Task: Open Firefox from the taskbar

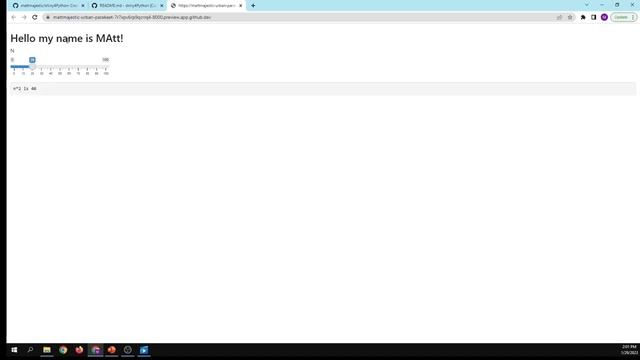Action: 79,350
